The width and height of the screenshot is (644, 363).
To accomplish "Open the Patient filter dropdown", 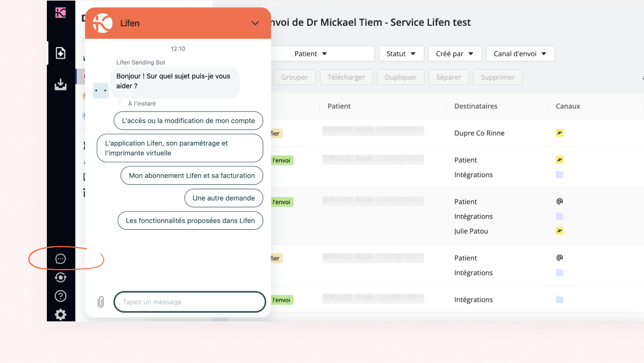I will coord(311,53).
